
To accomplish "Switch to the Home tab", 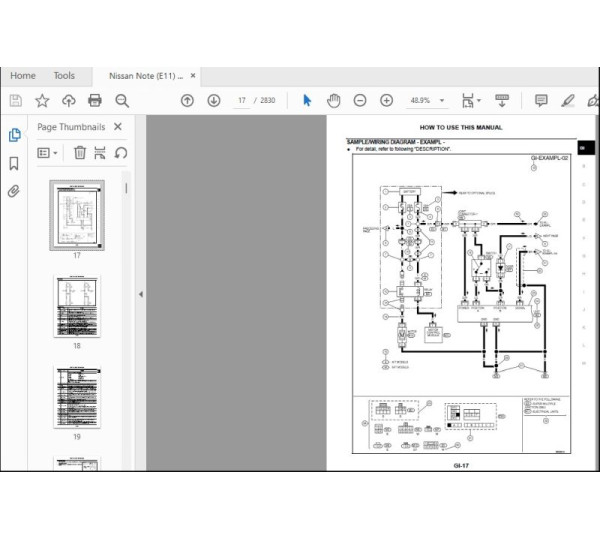I will pyautogui.click(x=22, y=75).
